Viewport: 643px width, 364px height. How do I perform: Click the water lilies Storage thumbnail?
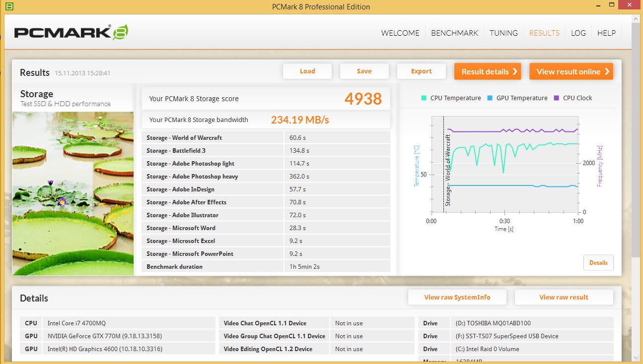[73, 193]
